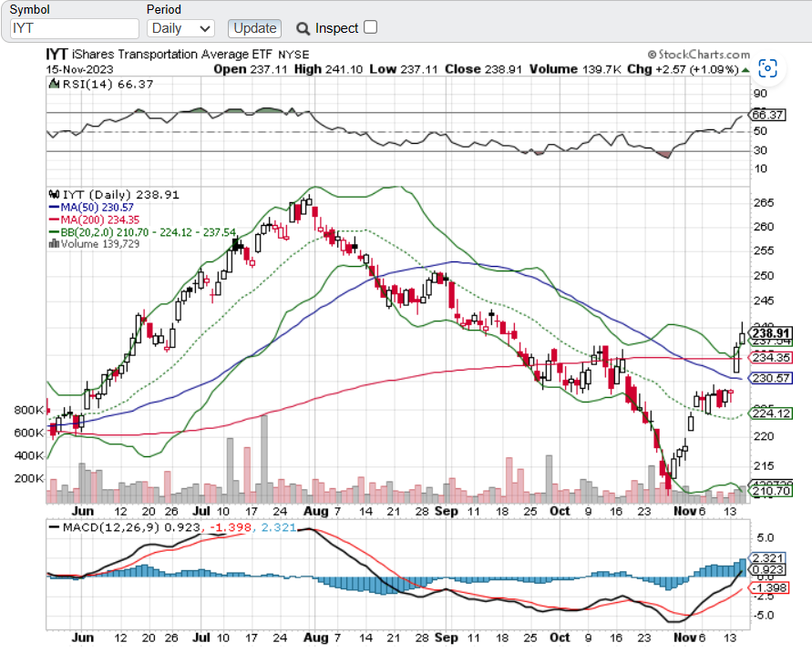This screenshot has height=653, width=812.
Task: Click the green up-triangle beside Chg value
Action: point(745,68)
